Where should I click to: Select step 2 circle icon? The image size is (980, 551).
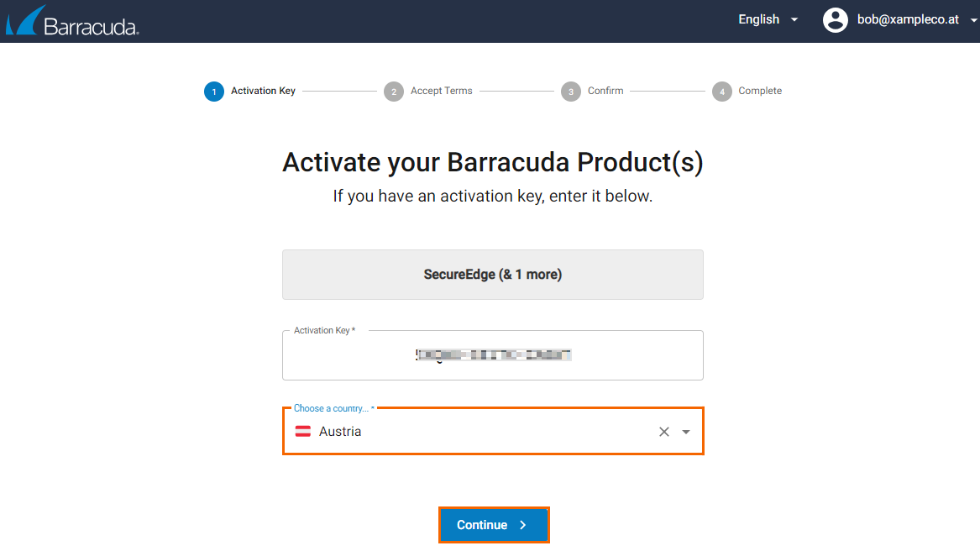pyautogui.click(x=394, y=92)
